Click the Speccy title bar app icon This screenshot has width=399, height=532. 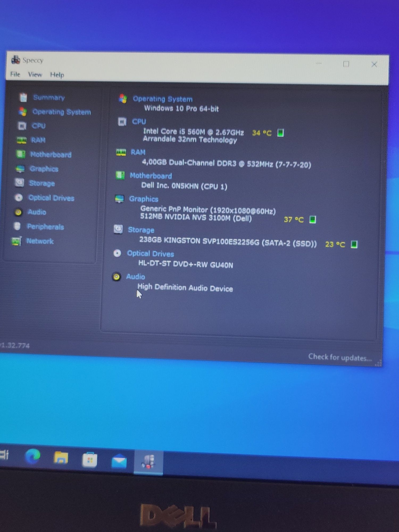click(16, 60)
